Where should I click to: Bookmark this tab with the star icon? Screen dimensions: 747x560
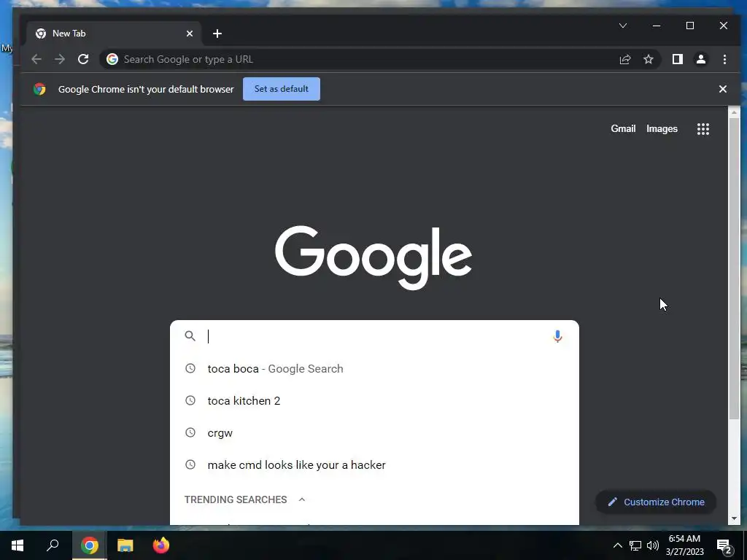coord(649,59)
